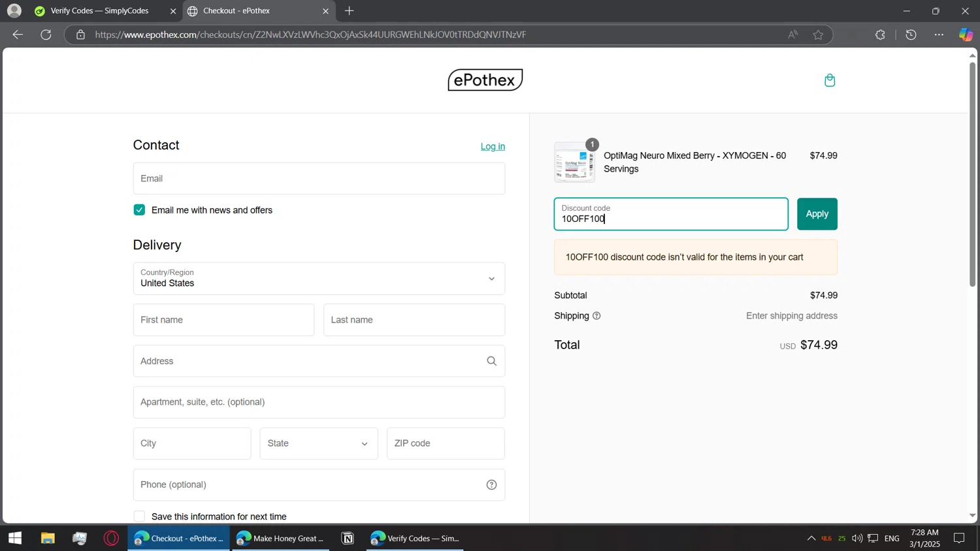This screenshot has height=551, width=980.
Task: Focus the Email input field
Action: click(319, 178)
